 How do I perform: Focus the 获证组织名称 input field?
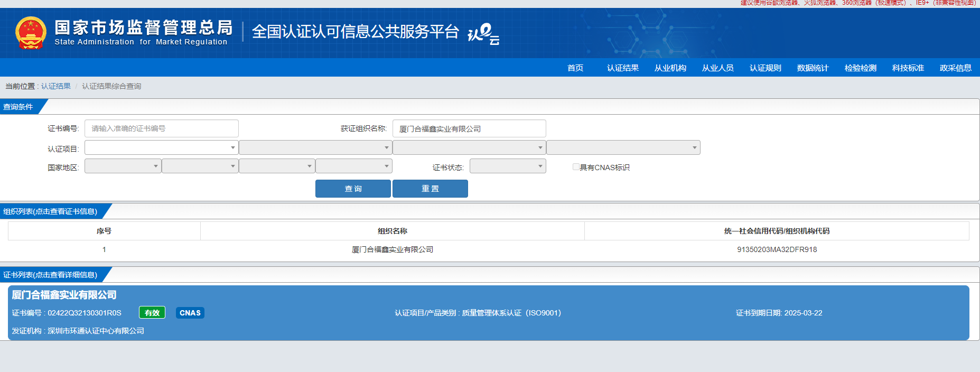(x=469, y=128)
